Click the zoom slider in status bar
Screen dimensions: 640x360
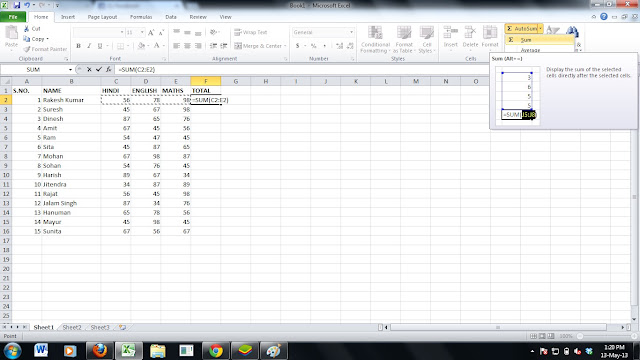coord(607,336)
